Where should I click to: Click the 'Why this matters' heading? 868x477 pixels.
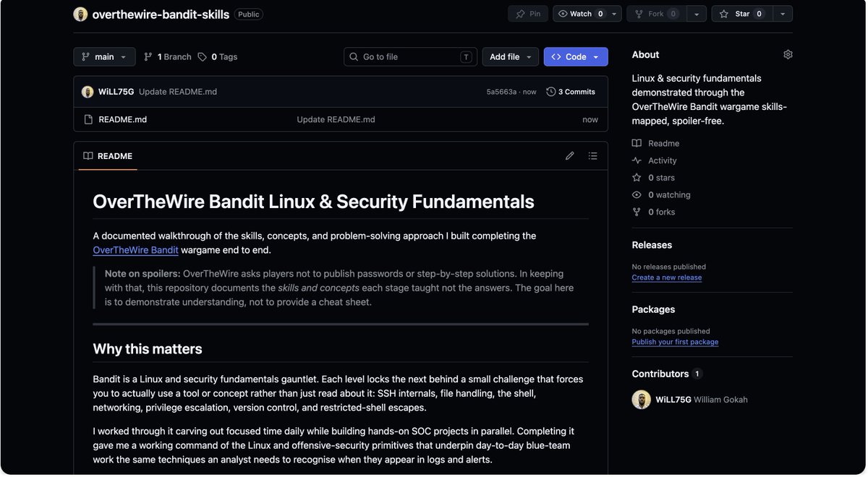click(148, 349)
